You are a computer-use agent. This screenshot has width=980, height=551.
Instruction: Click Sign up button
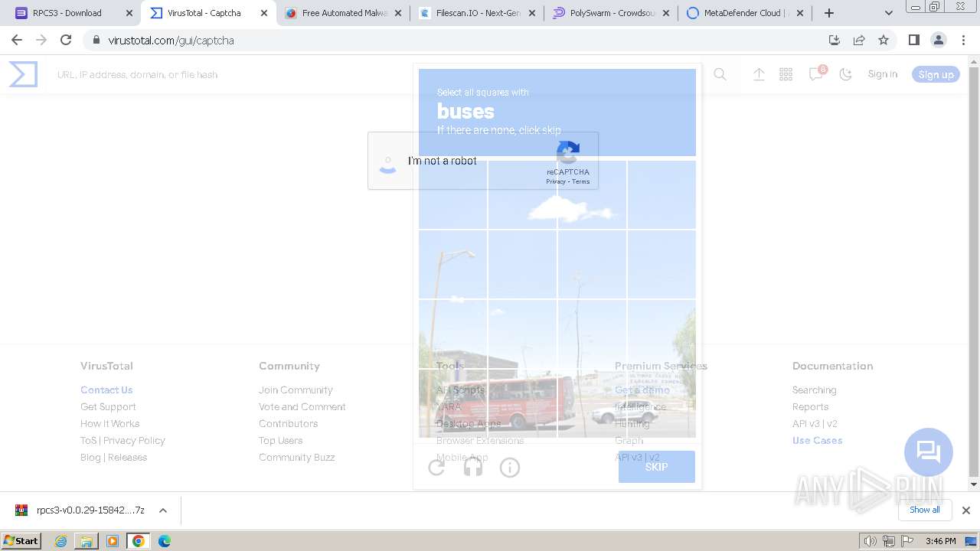point(936,74)
